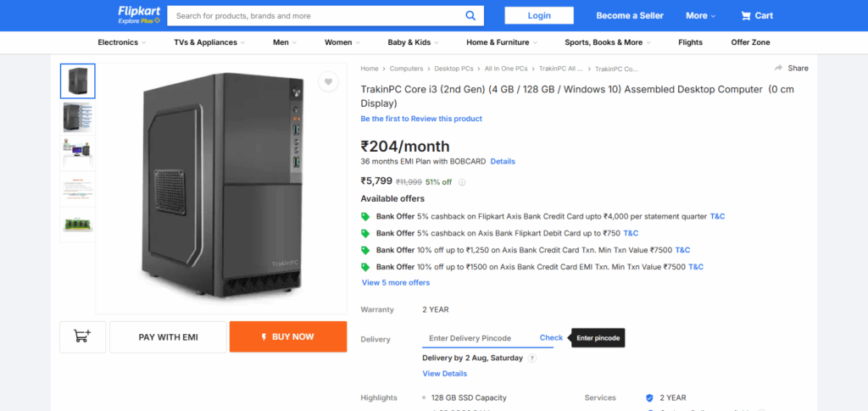The width and height of the screenshot is (868, 411).
Task: Expand the Baby & Kids menu
Action: (413, 42)
